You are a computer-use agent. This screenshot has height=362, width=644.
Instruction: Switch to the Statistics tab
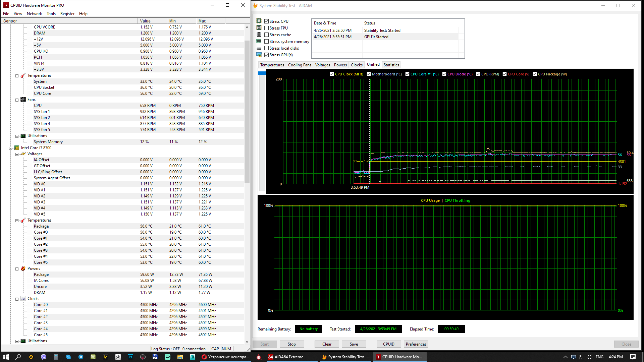click(391, 65)
